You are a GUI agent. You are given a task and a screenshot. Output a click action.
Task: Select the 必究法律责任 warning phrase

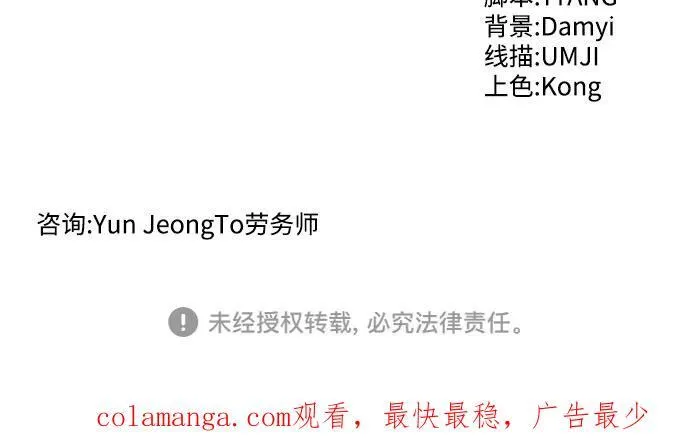[439, 323]
